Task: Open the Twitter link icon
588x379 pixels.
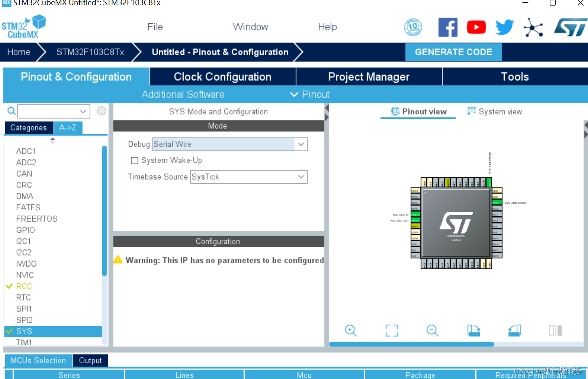Action: 505,27
